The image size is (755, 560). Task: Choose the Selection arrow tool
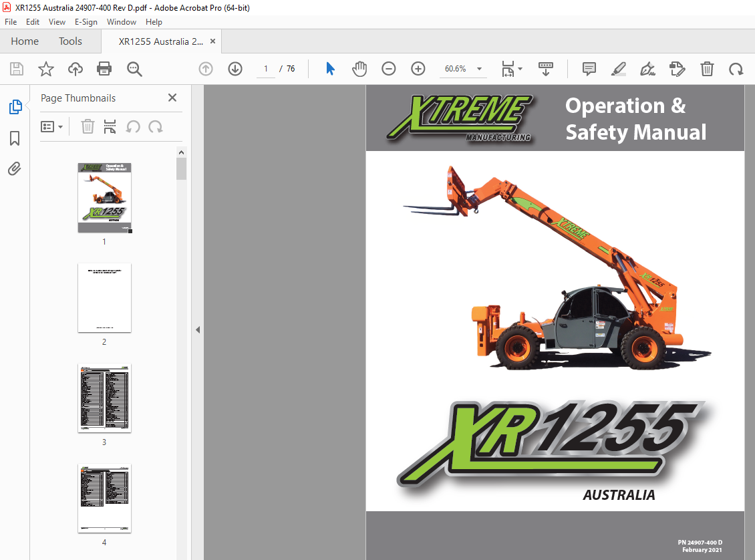tap(330, 69)
